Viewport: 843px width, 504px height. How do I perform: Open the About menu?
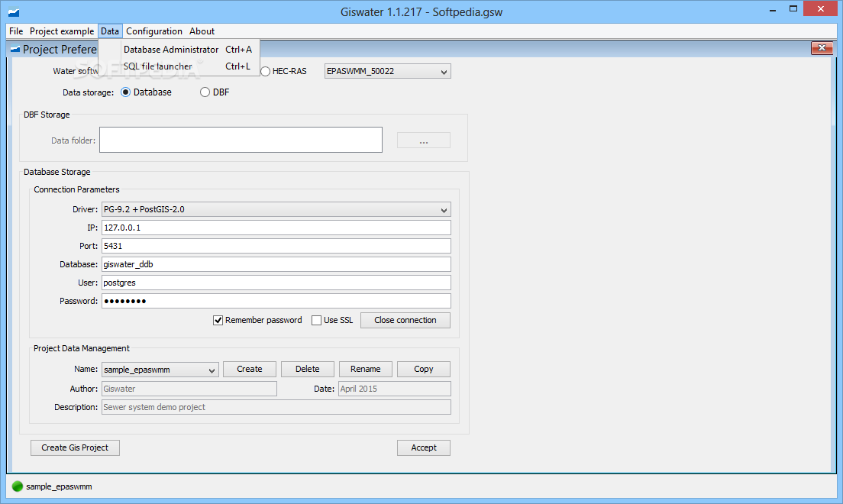[202, 31]
